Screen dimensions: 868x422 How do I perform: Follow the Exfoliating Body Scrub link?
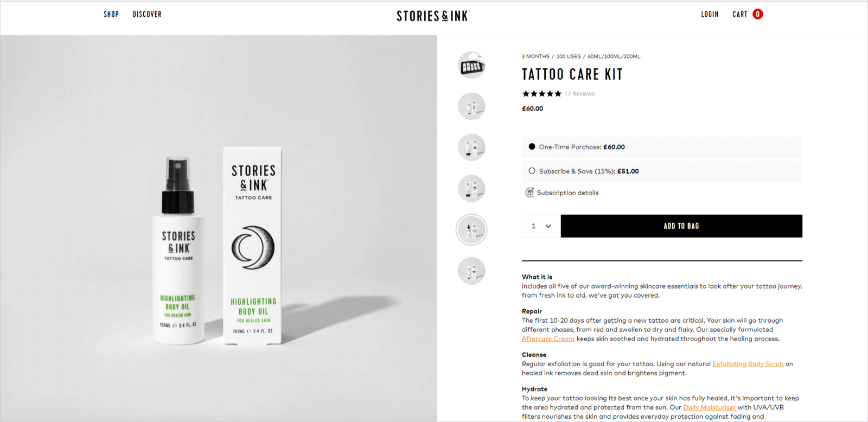point(748,364)
